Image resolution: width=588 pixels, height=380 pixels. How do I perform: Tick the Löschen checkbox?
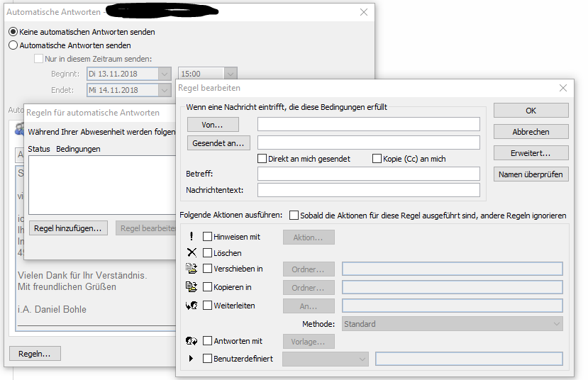tap(208, 253)
